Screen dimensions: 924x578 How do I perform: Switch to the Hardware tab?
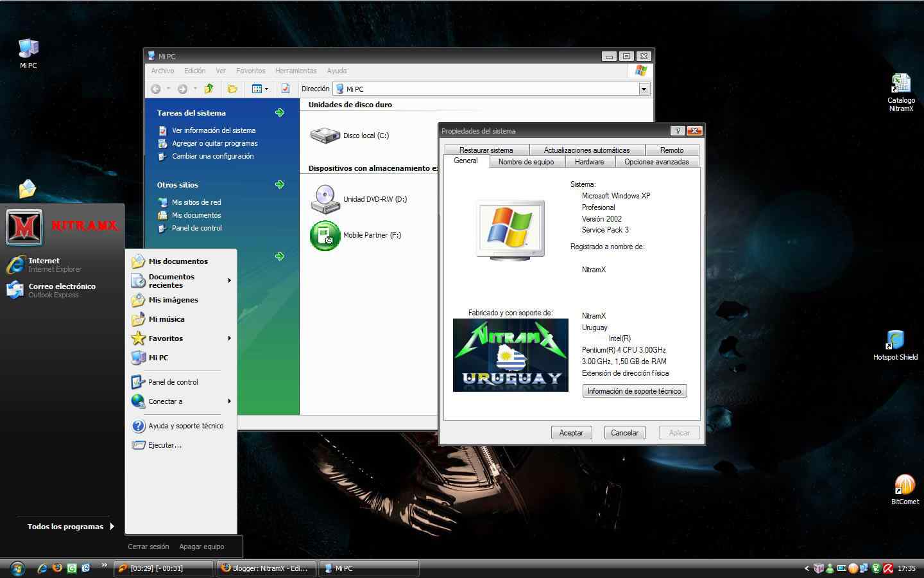pos(589,162)
